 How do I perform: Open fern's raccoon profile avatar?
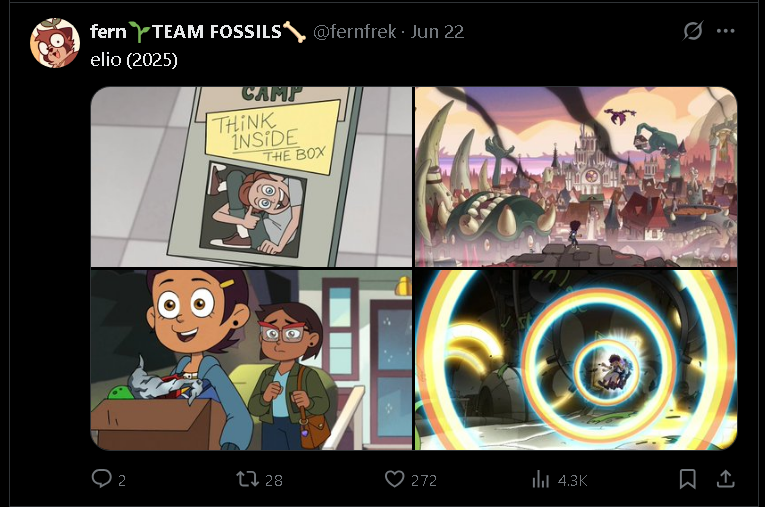55,43
